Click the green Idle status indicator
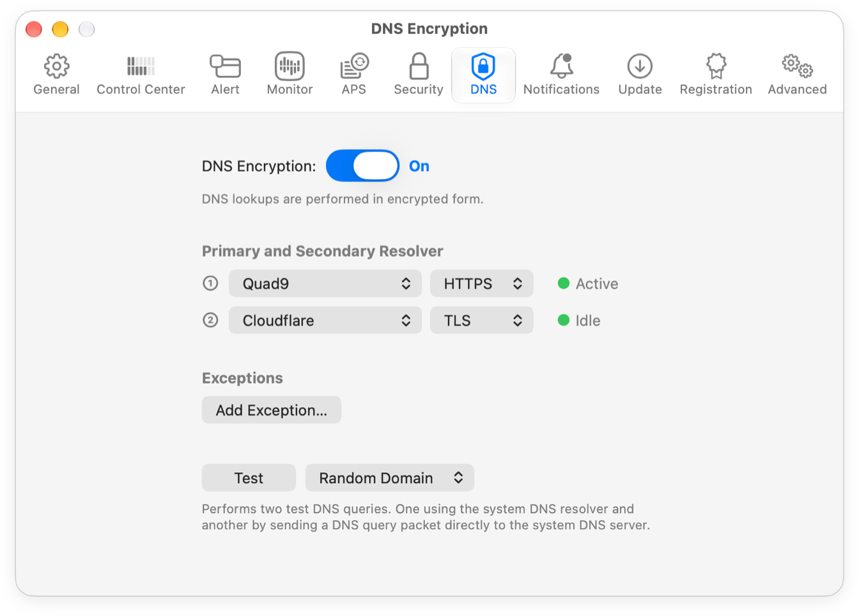This screenshot has height=616, width=859. click(x=564, y=320)
